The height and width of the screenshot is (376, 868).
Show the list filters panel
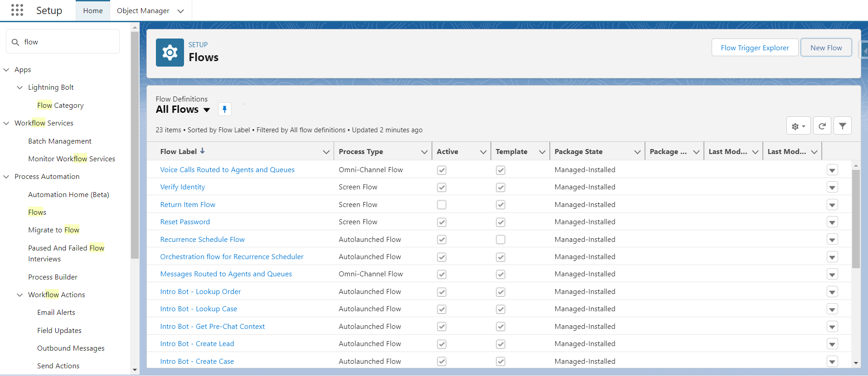[x=842, y=126]
